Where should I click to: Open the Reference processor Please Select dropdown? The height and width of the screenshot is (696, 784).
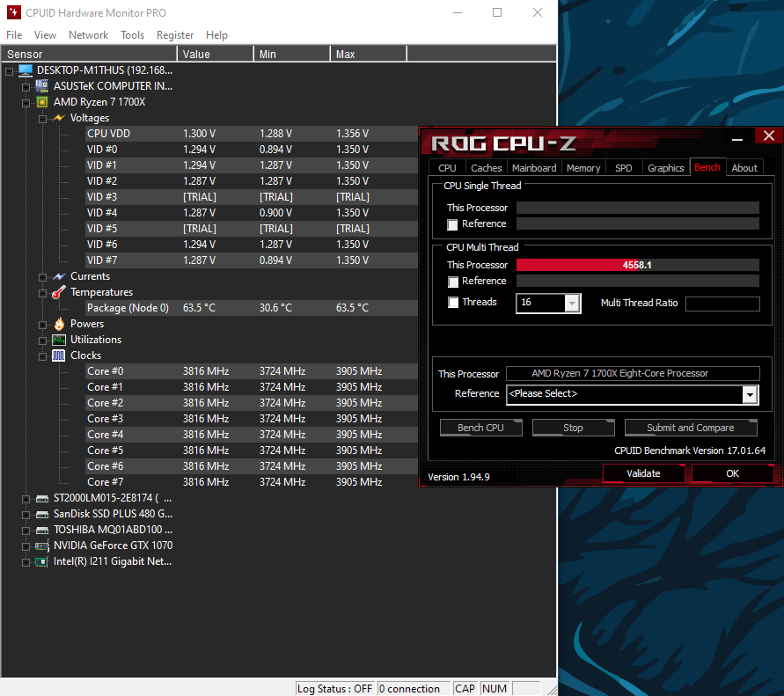coord(750,394)
